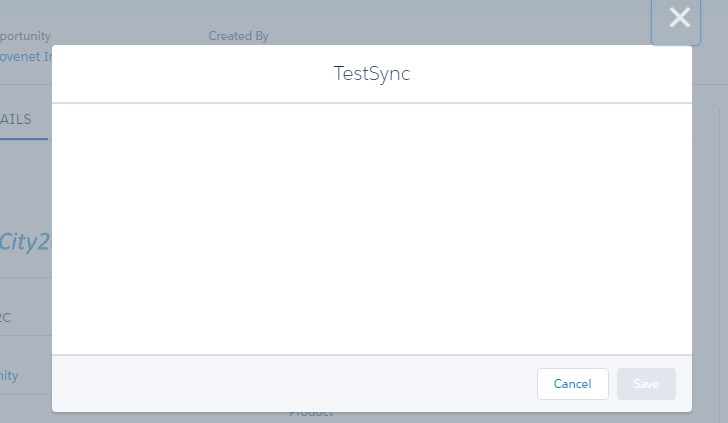The image size is (728, 423).
Task: Click the gray footer bar left of Cancel
Action: (x=290, y=384)
